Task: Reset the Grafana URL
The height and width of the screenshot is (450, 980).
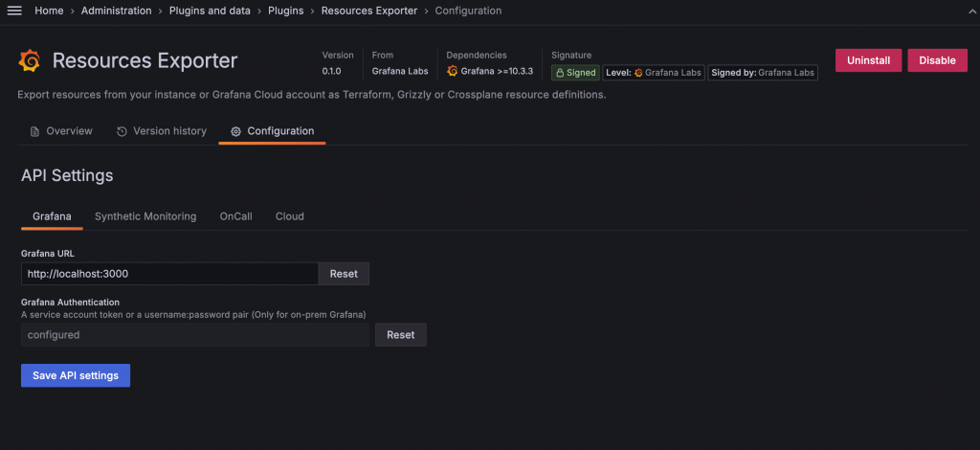Action: pyautogui.click(x=344, y=274)
